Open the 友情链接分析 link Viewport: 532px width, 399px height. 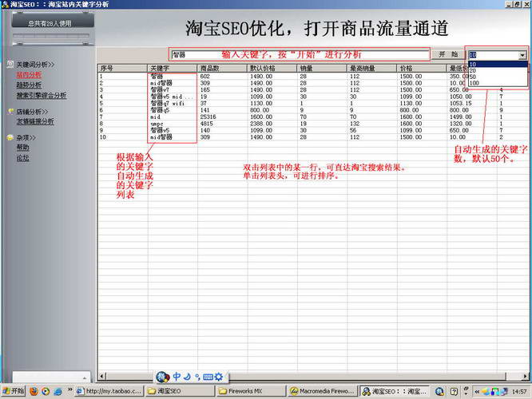pos(35,121)
